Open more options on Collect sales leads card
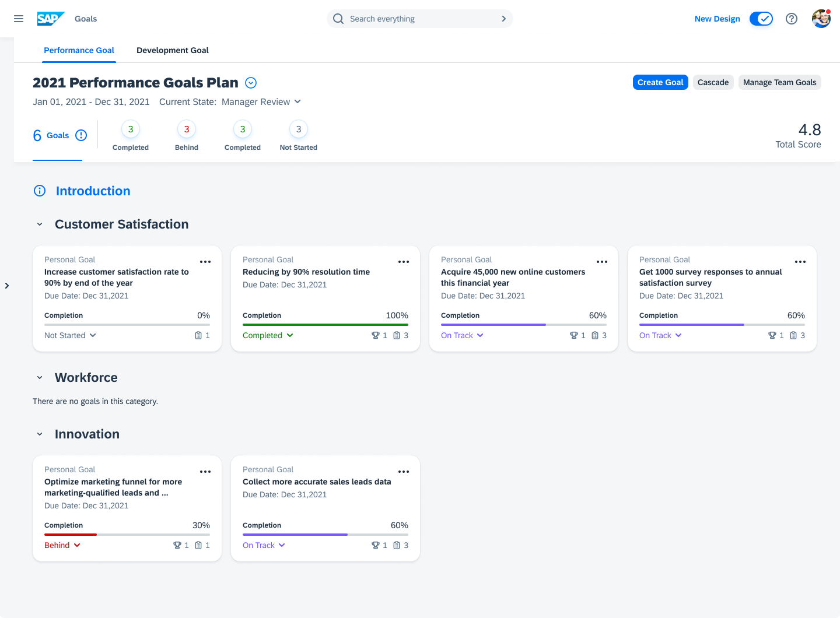The width and height of the screenshot is (840, 618). coord(404,472)
